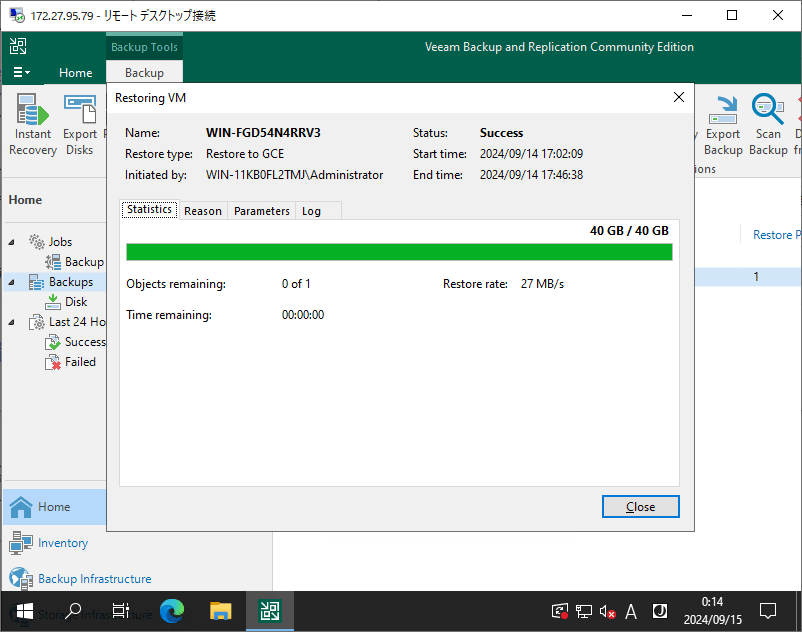Select the Backup Tools contextual tab
802x632 pixels.
[144, 47]
